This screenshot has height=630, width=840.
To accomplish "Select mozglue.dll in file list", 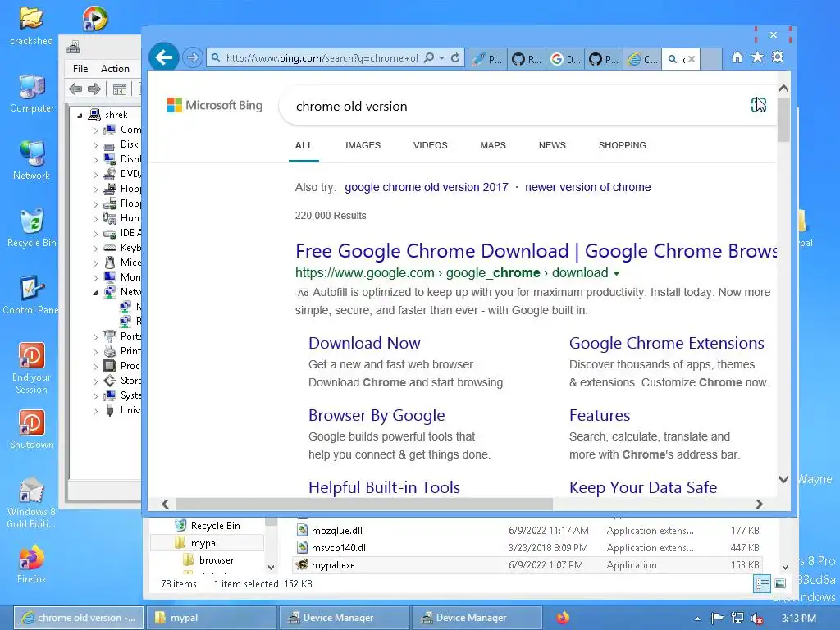I will 527,531.
